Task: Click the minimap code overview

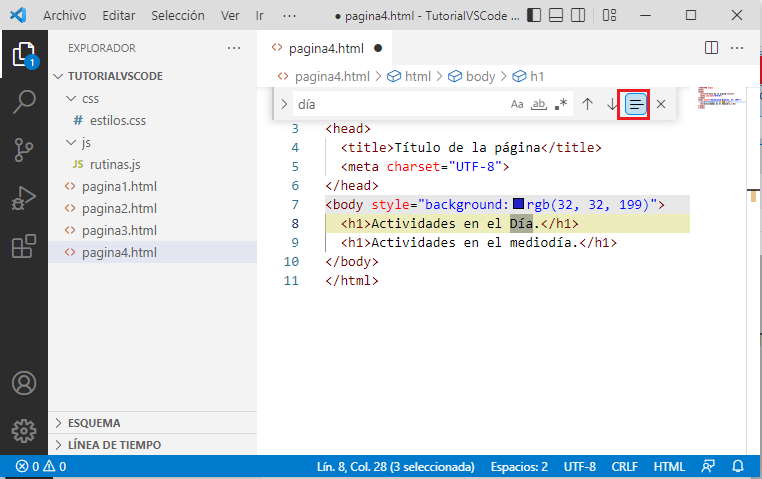Action: (721, 97)
